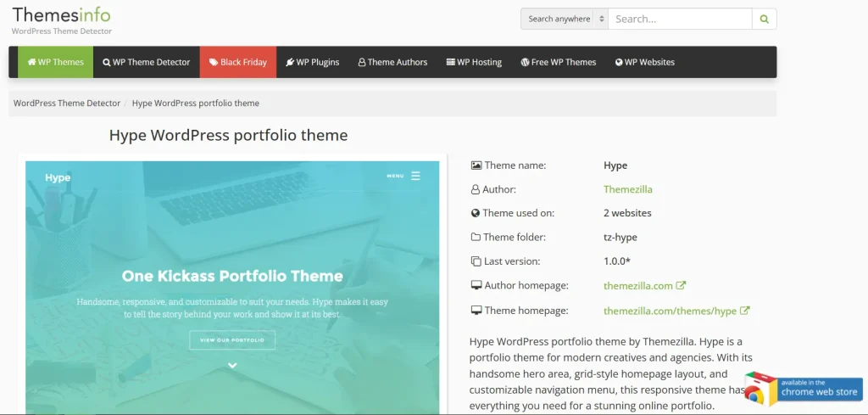Screen dimensions: 868x415
Task: Open the WP Plugins menu item
Action: 312,62
